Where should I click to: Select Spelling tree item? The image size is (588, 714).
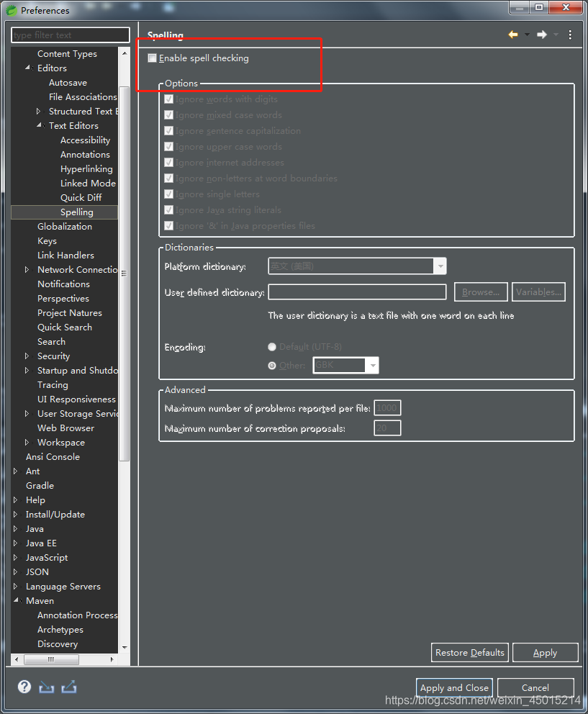pos(76,212)
